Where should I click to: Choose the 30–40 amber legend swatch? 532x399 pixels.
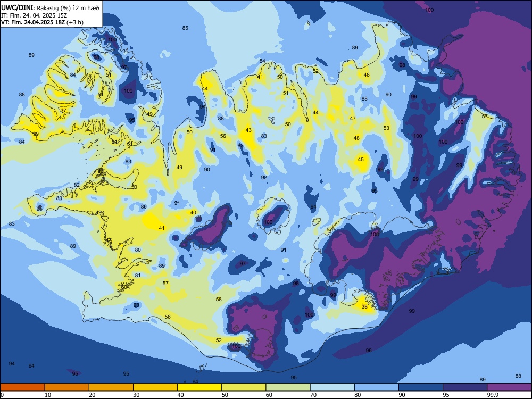click(x=155, y=387)
